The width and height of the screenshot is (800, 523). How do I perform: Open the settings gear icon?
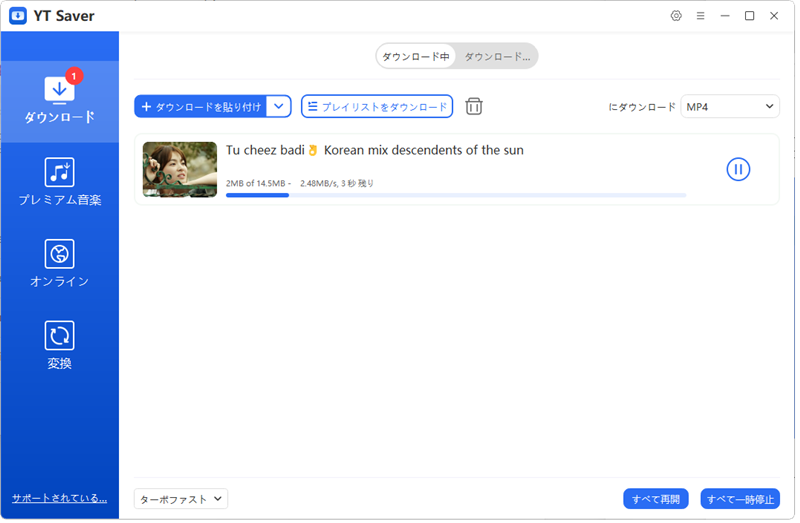(x=676, y=16)
